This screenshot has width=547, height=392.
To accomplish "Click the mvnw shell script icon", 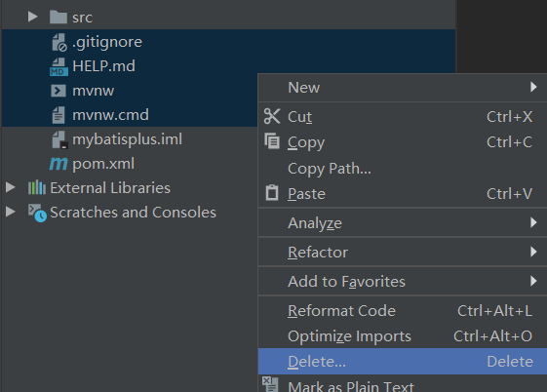I will point(59,91).
